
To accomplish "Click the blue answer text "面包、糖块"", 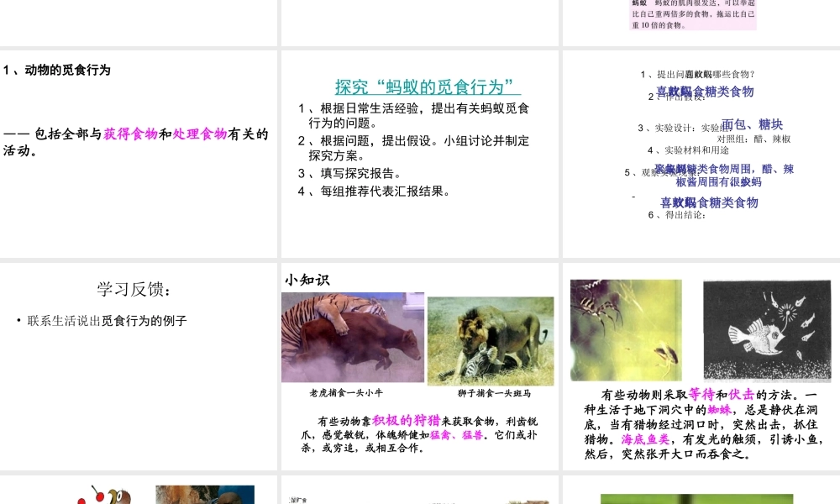I will click(752, 125).
